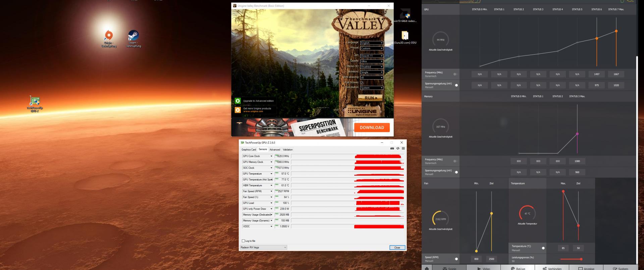Screen dimensions: 644x270
Task: Click the orange DOWNLOAD button
Action: point(372,128)
